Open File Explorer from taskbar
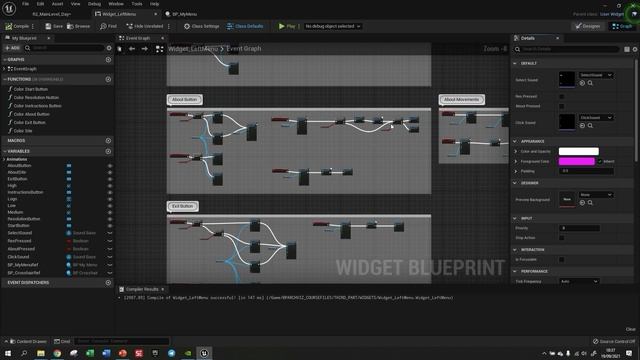640x360 pixels. coord(41,353)
